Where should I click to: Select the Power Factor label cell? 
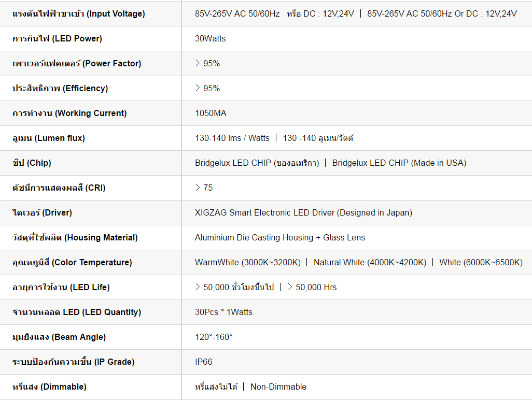click(x=76, y=64)
